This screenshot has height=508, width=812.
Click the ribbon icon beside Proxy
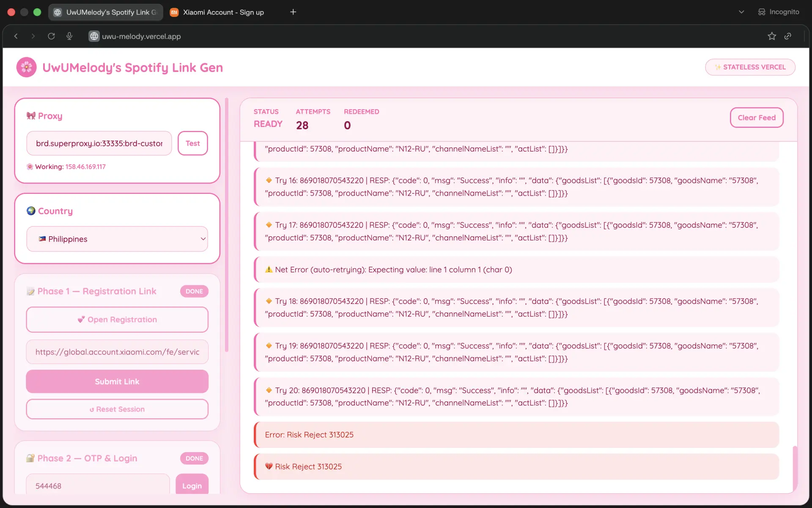point(31,116)
